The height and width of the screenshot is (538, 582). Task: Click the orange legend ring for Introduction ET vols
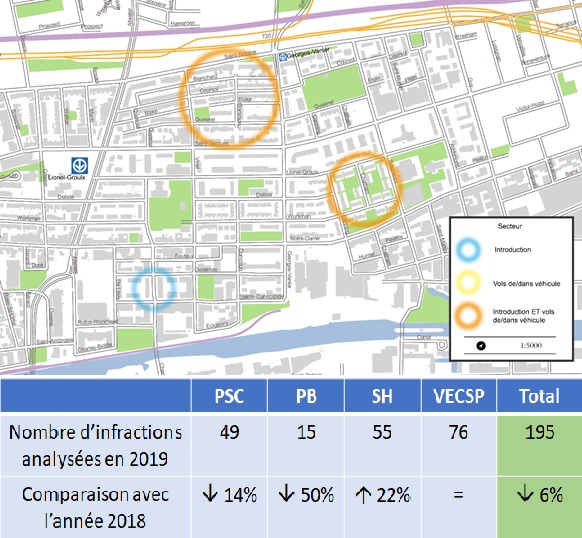click(x=469, y=316)
